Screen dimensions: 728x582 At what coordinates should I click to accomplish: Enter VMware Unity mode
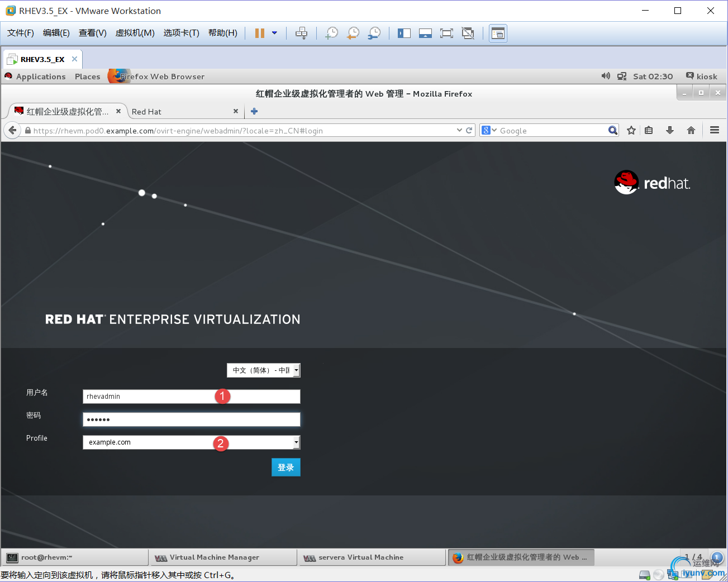coord(468,33)
